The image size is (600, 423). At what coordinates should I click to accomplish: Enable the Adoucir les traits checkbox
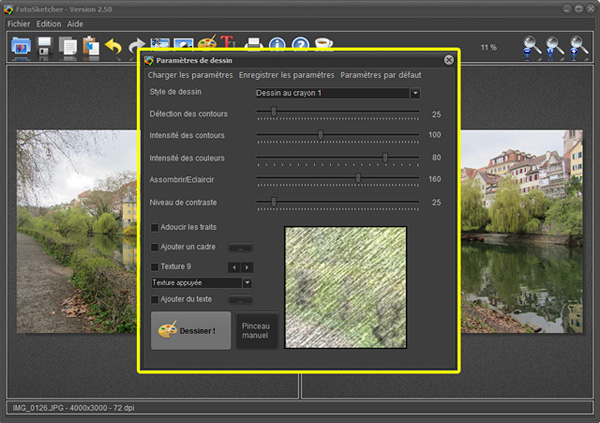coord(154,228)
